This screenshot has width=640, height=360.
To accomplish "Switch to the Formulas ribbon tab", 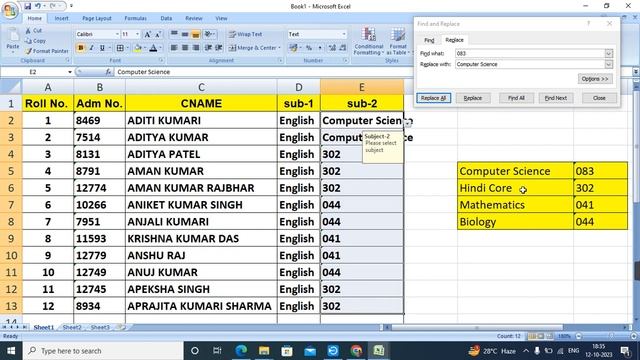I will point(136,18).
